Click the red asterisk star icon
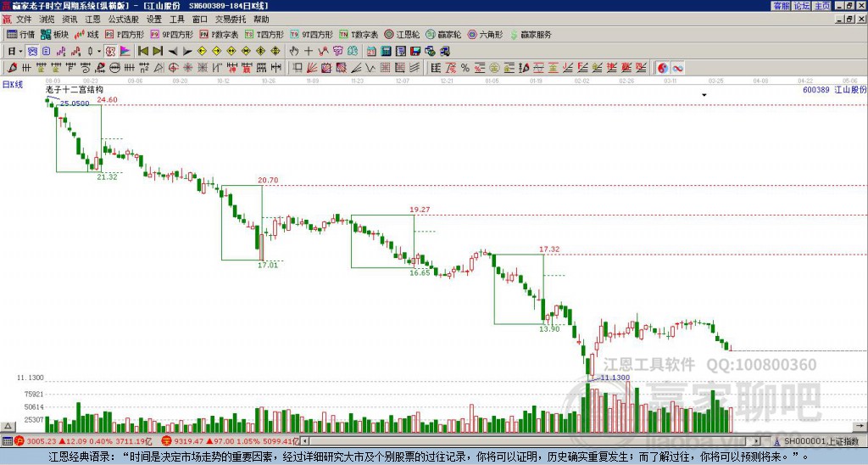 187,68
